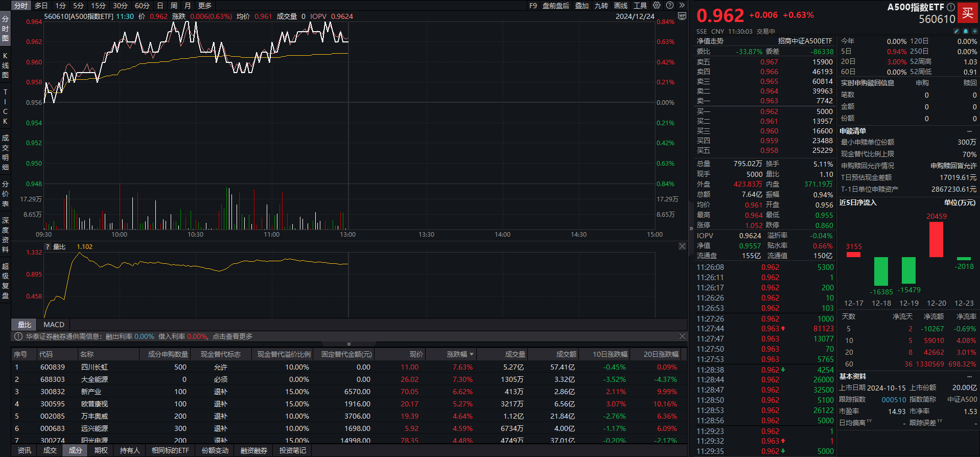Screen dimensions: 980x457
Task: Sort by 涨跌幅 column dropdown arrow
Action: click(x=472, y=354)
